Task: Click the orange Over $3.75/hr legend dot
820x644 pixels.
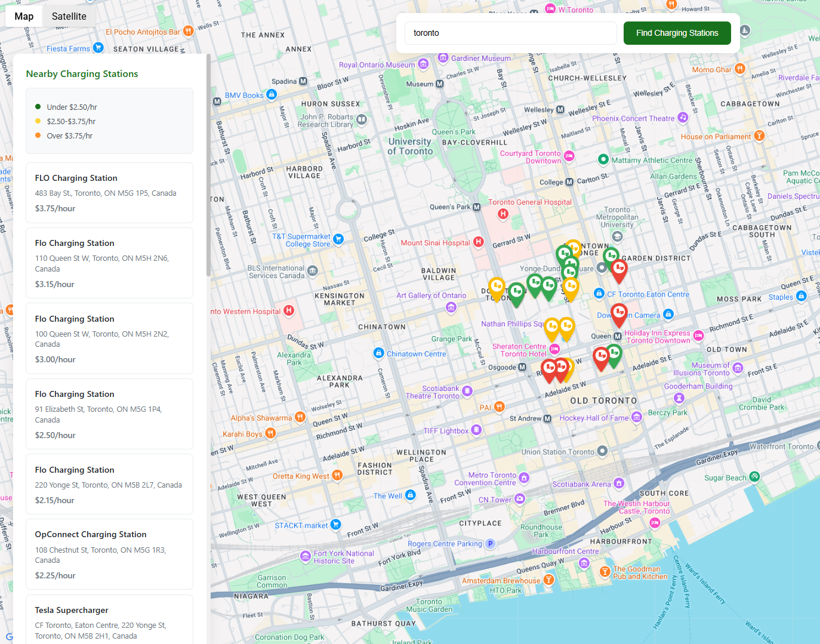Action: [38, 135]
